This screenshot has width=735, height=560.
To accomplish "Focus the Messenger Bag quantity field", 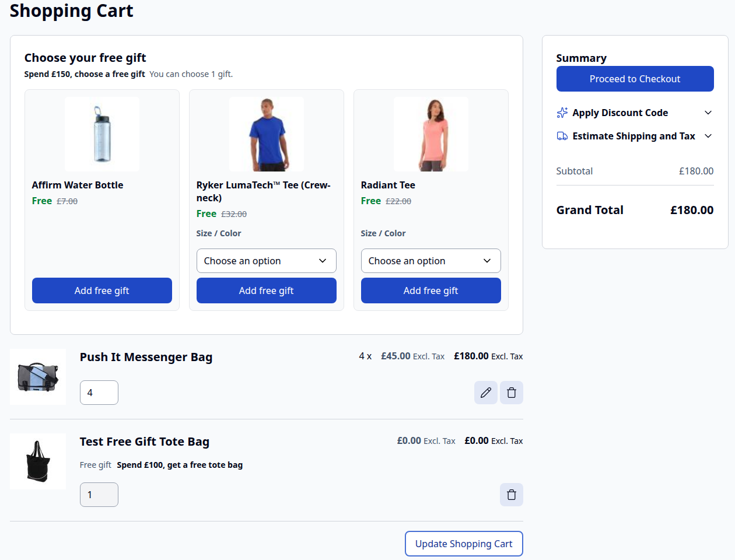I will coord(99,393).
